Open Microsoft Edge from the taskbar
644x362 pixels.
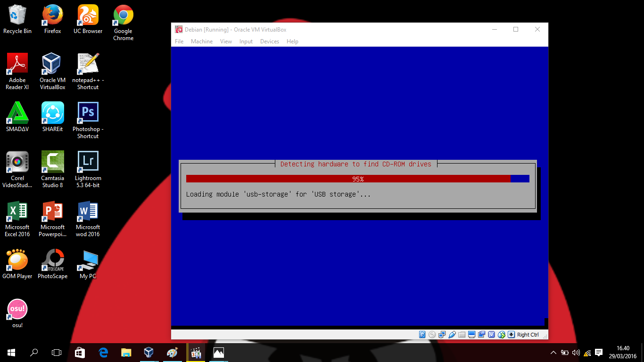(x=103, y=353)
